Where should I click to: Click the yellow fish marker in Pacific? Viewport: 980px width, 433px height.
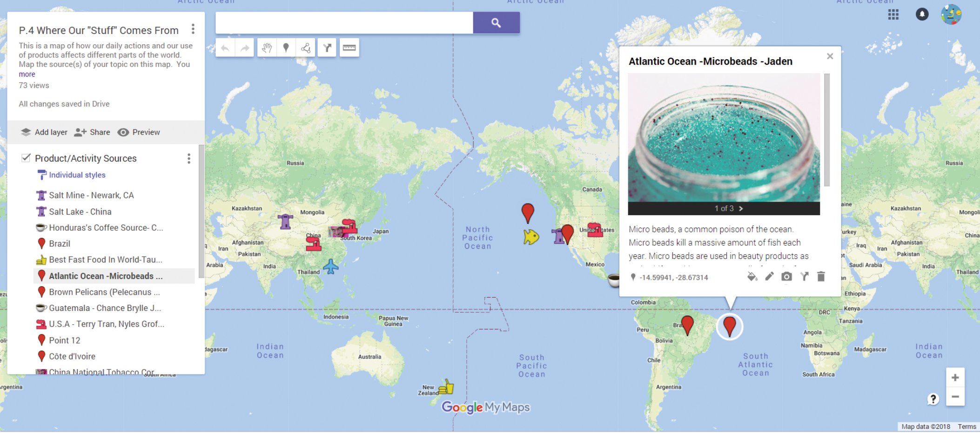[x=531, y=237]
